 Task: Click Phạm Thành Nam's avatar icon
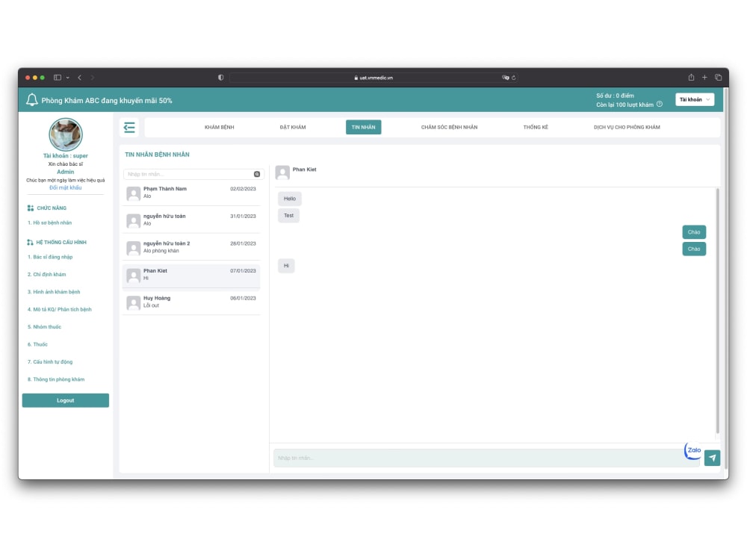click(134, 193)
